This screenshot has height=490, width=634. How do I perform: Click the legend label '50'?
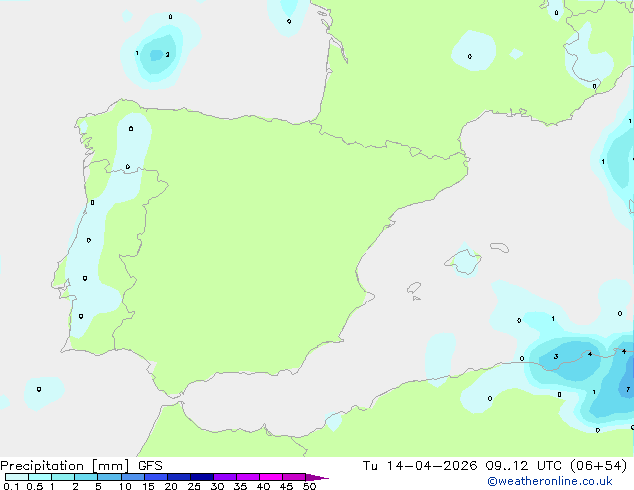[x=309, y=486]
